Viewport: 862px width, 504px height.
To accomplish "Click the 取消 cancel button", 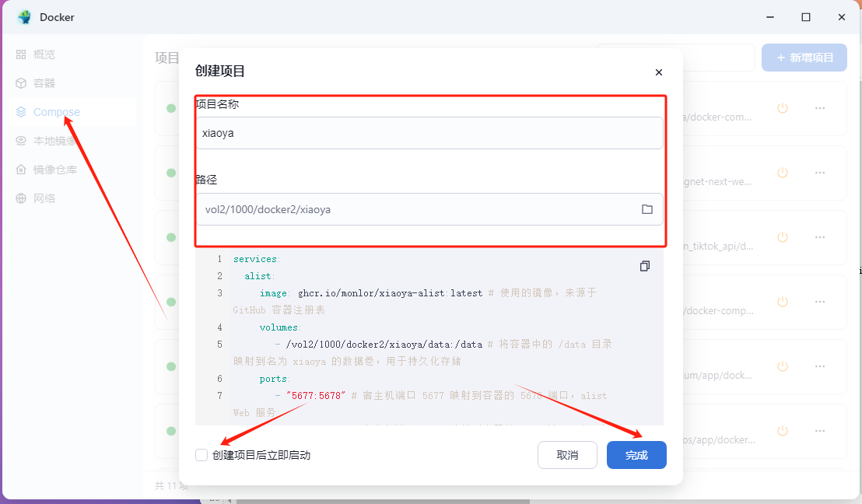I will click(x=567, y=455).
